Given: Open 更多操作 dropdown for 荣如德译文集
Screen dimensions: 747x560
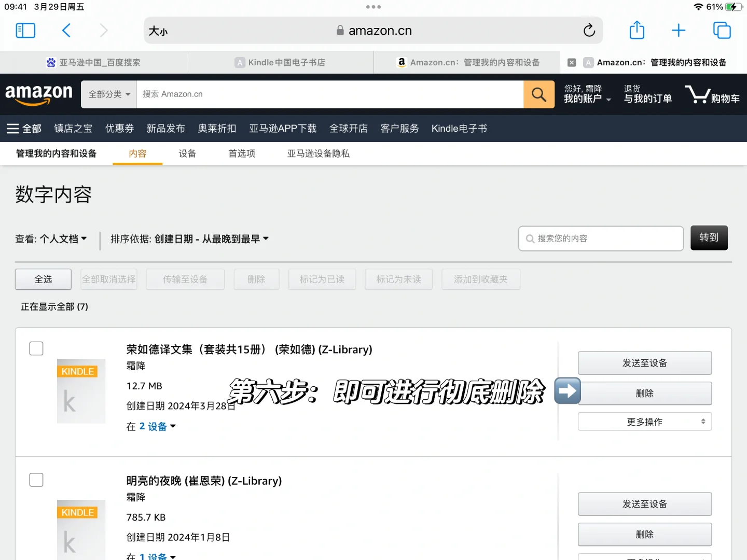Looking at the screenshot, I should point(645,422).
